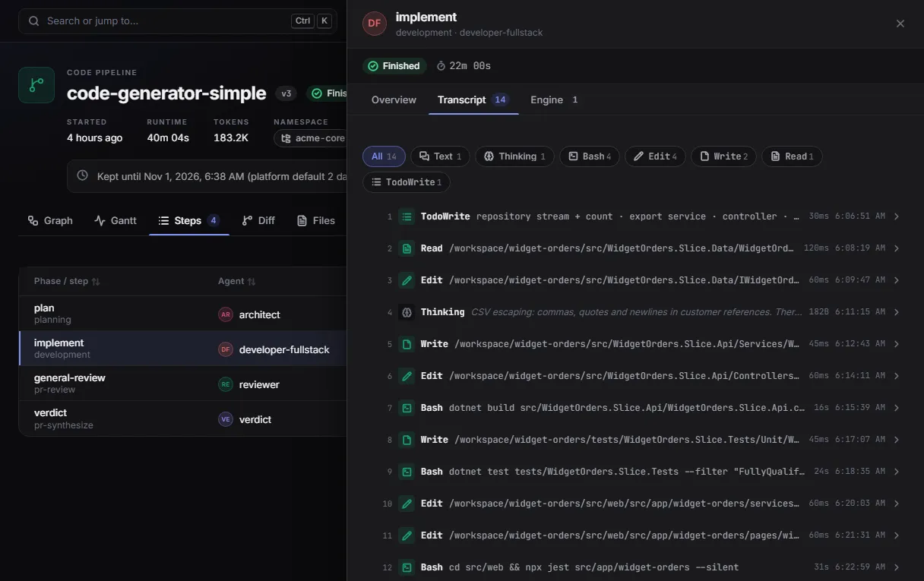Select the Steps tab

[x=189, y=220]
